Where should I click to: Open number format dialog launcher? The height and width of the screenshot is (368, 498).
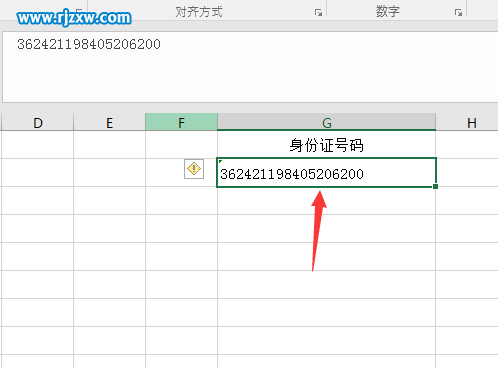click(458, 13)
